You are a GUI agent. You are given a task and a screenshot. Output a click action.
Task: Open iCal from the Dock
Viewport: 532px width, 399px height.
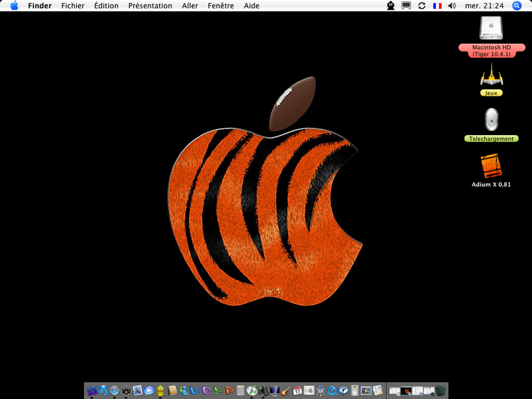click(x=297, y=391)
